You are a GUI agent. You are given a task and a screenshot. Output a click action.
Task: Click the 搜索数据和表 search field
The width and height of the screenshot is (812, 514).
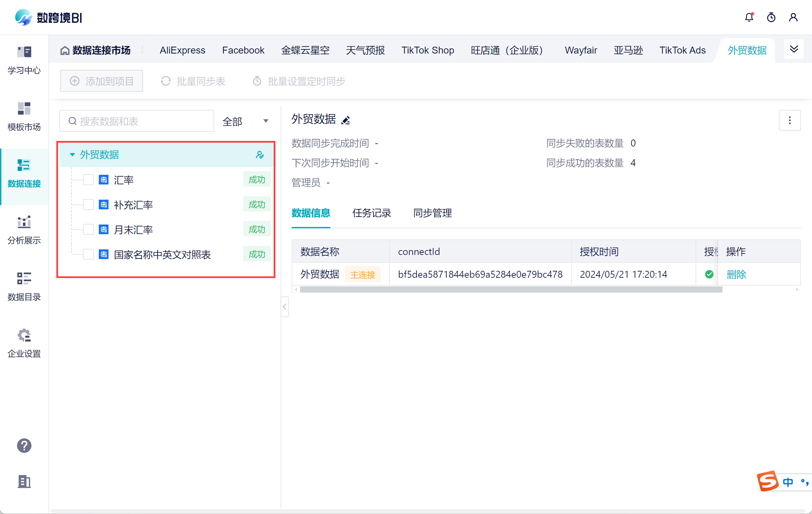tap(142, 121)
